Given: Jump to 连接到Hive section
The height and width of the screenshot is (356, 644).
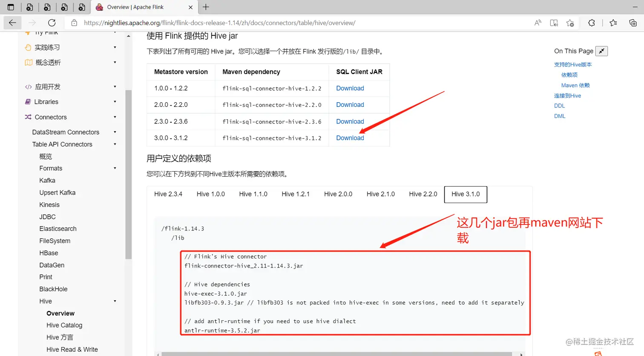Looking at the screenshot, I should (x=567, y=96).
